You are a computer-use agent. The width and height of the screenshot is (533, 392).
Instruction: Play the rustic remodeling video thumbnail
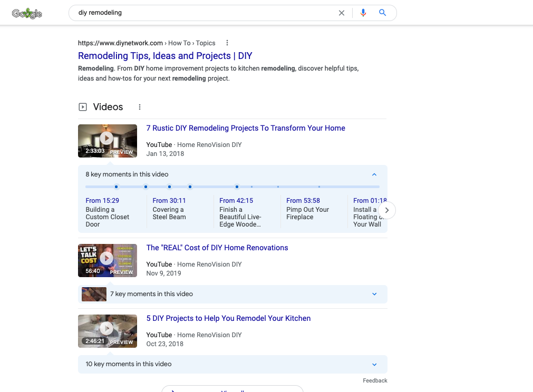(107, 138)
